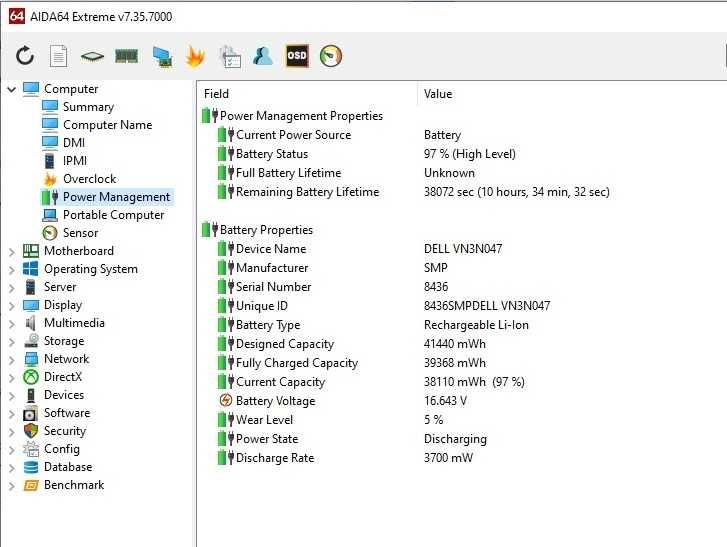Click the Refresh toolbar icon

coord(25,56)
